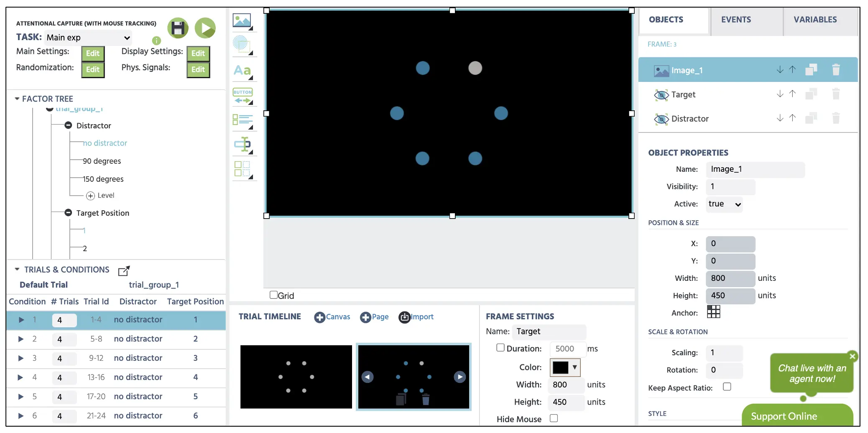The image size is (868, 433).
Task: Collapse the Distractor factor node
Action: [68, 125]
